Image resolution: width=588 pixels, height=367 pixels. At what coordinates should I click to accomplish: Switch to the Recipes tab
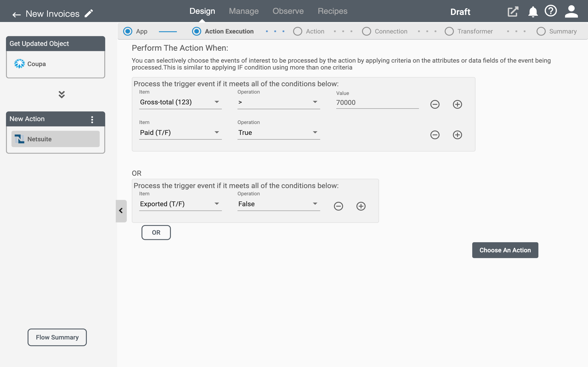(x=332, y=11)
